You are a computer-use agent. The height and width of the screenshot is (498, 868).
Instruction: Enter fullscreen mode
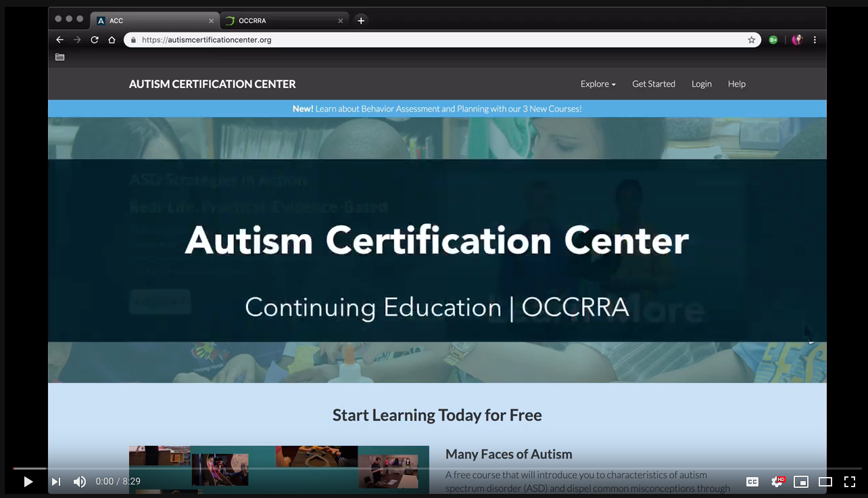pyautogui.click(x=850, y=482)
